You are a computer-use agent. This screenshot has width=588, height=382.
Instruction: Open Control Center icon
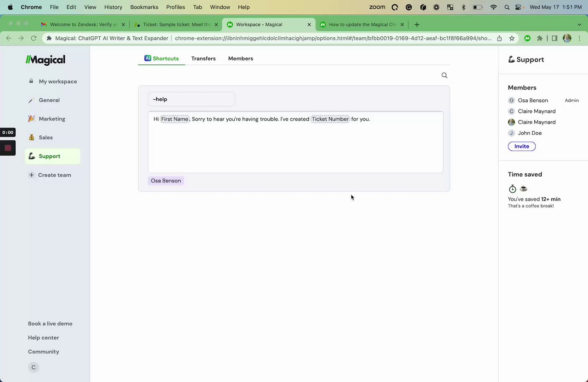519,7
